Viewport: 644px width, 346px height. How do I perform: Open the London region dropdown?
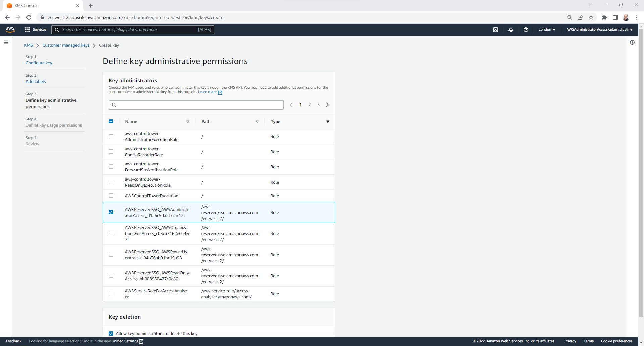(x=547, y=30)
